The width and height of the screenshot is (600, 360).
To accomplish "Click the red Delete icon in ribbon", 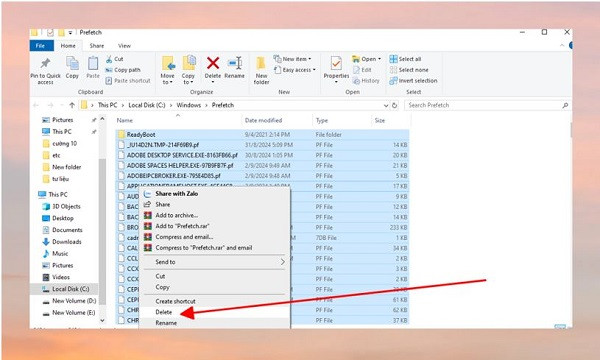I will tap(213, 63).
